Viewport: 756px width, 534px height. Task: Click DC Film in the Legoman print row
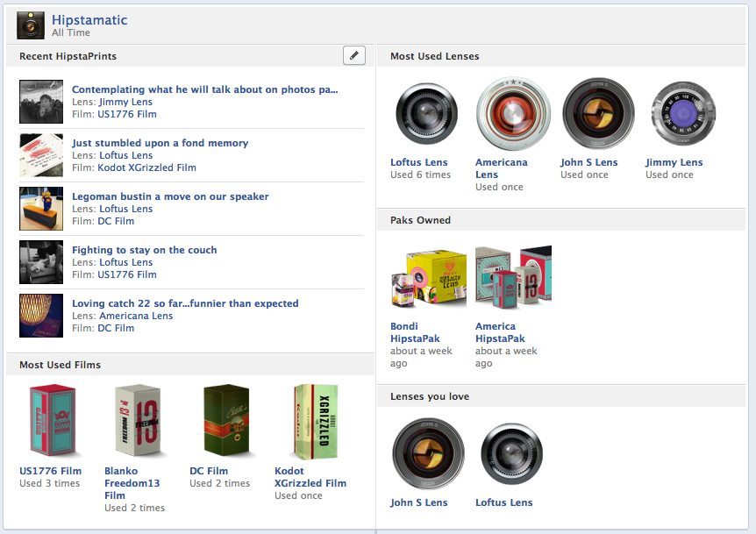tap(116, 221)
